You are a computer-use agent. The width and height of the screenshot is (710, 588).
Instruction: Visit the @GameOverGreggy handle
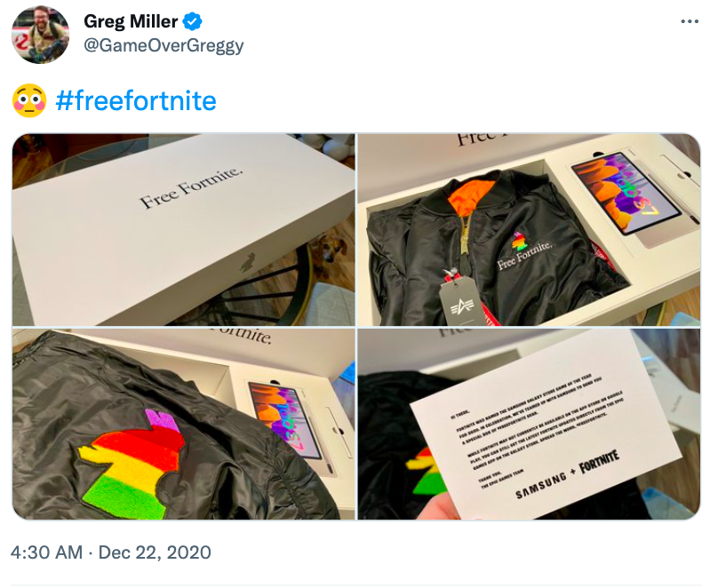[164, 45]
